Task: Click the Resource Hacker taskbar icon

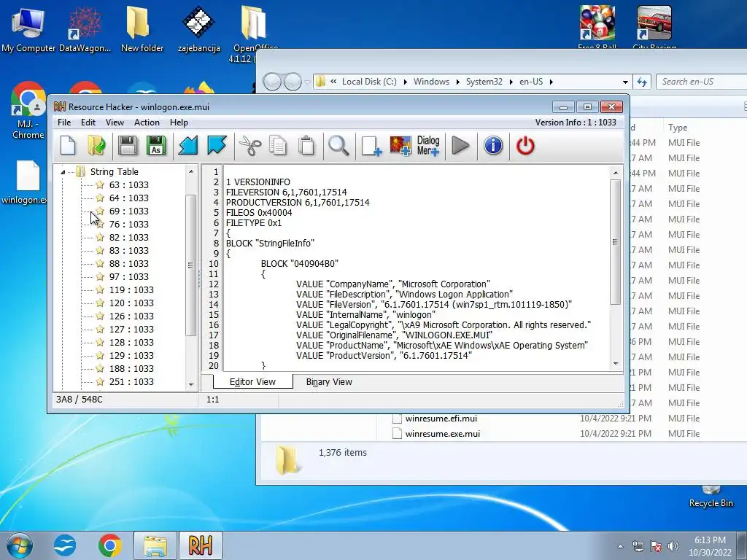Action: click(200, 545)
